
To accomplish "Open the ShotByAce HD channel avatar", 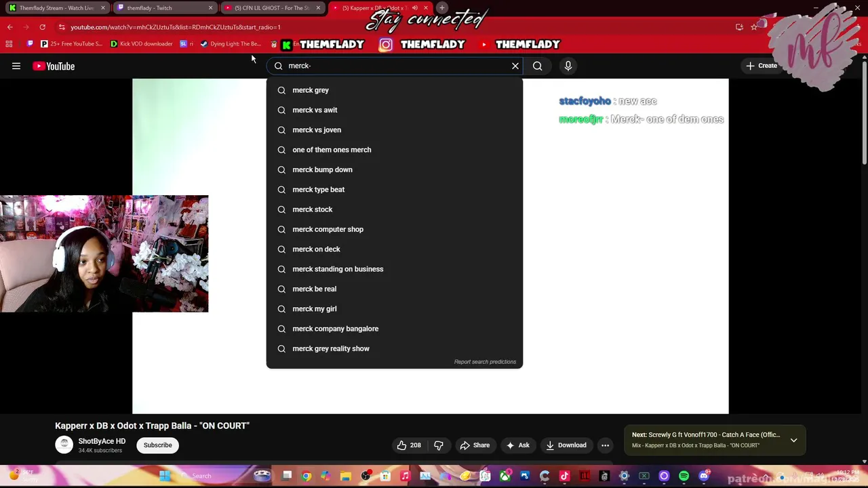I will (x=64, y=445).
